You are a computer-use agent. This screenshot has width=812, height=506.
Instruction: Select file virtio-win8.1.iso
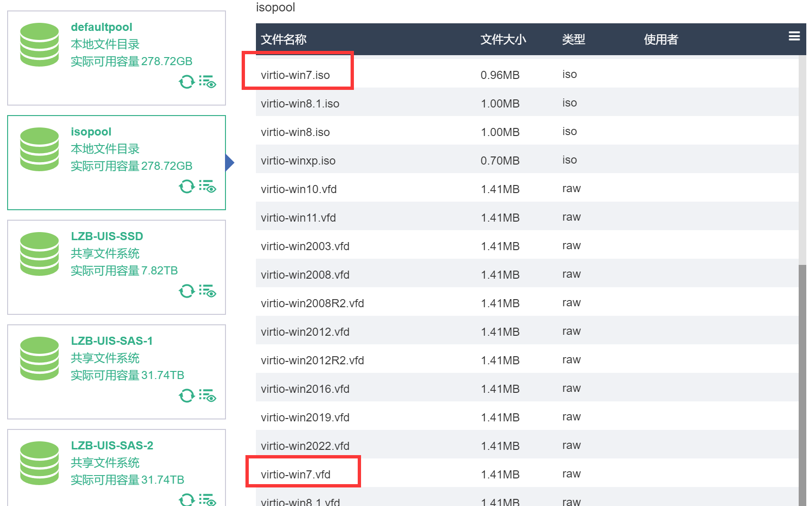click(300, 104)
